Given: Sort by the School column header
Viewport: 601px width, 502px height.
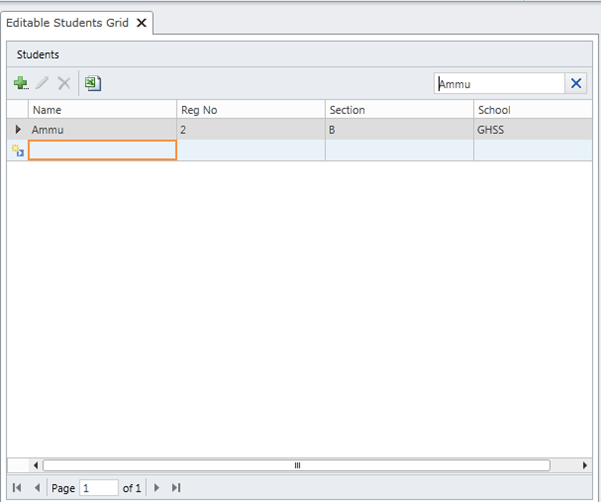Looking at the screenshot, I should [533, 110].
